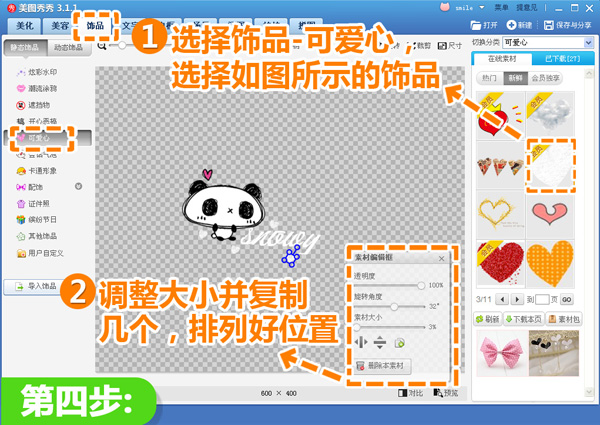Switch to 动态饰品 tab
Viewport: 600px width, 425px height.
coord(68,47)
